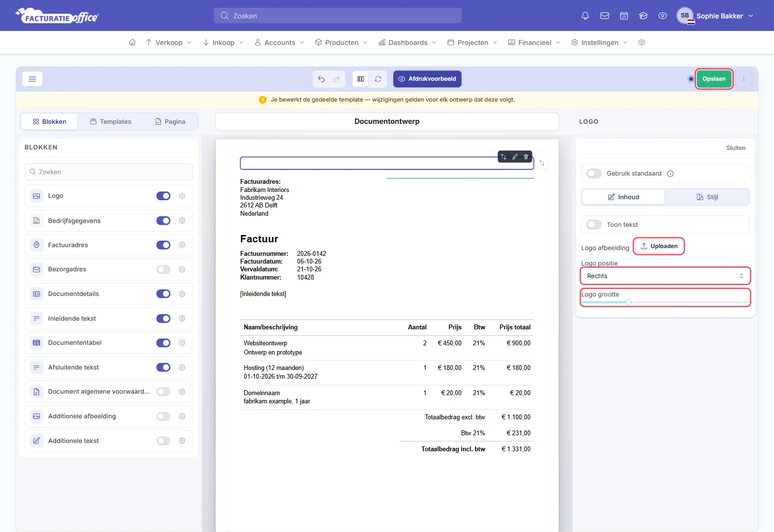The width and height of the screenshot is (774, 532).
Task: Select the columns layout icon
Action: click(x=361, y=79)
